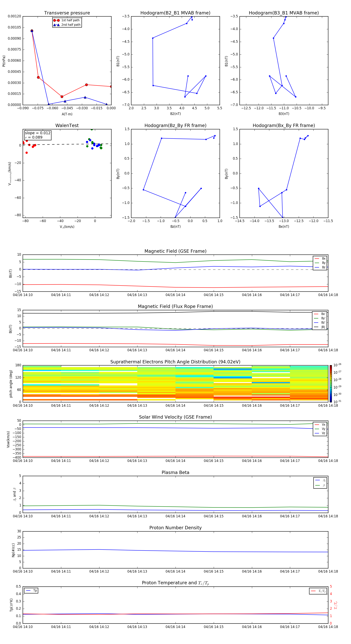Click the 'Proton Number Density' title
The width and height of the screenshot is (351, 644).
click(175, 528)
